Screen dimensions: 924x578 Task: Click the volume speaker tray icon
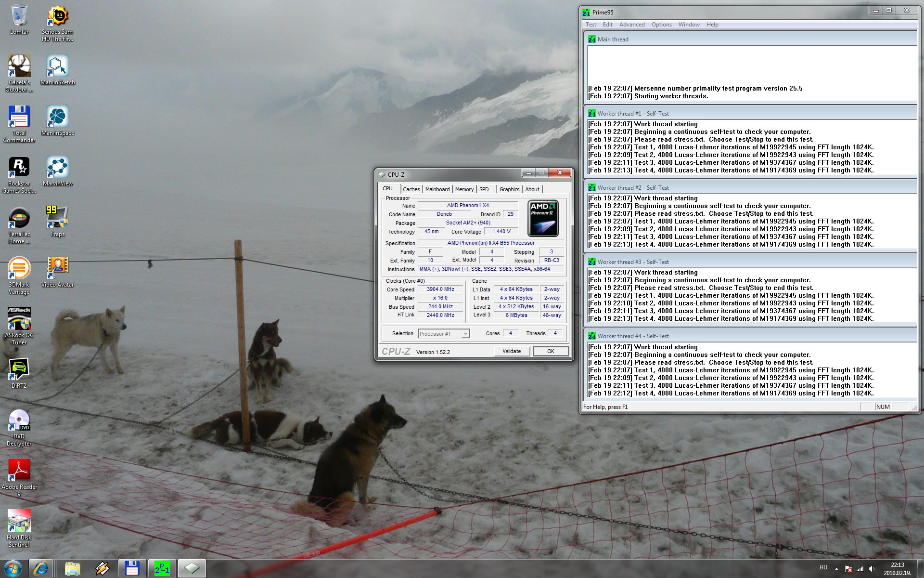[x=872, y=569]
